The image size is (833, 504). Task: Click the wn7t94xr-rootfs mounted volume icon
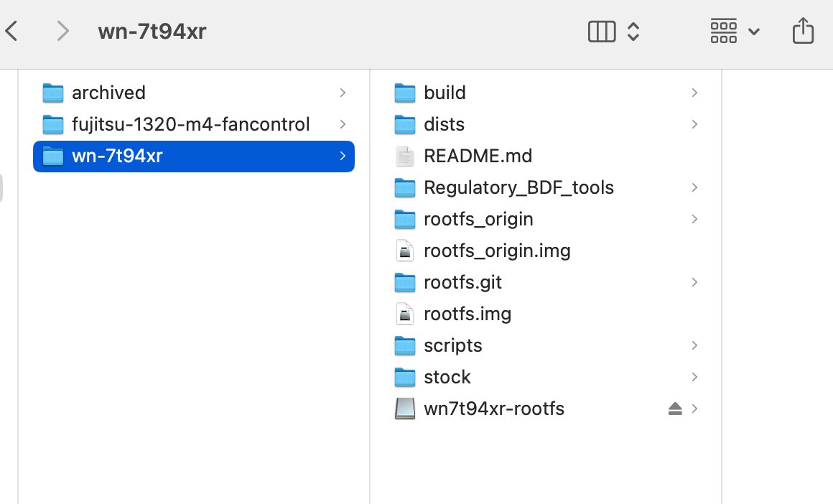[405, 409]
